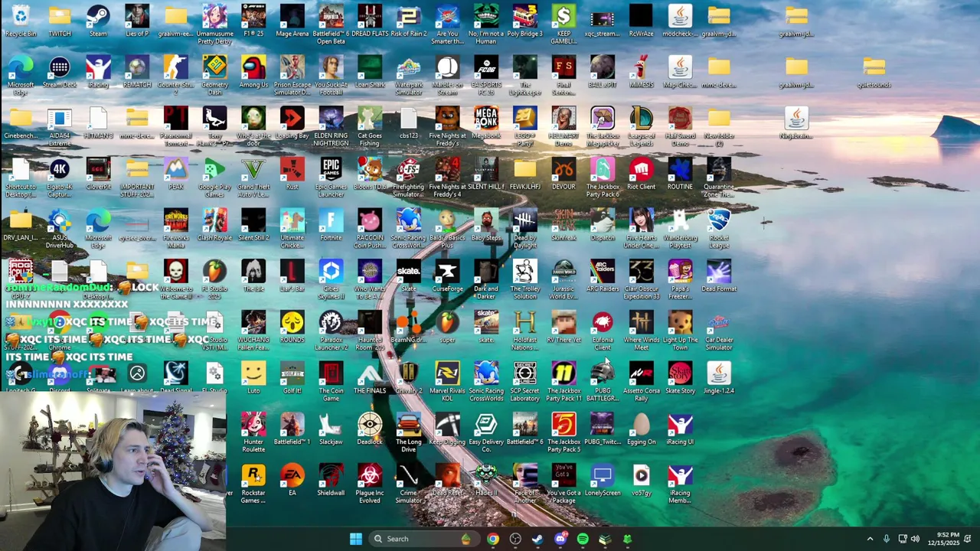The width and height of the screenshot is (980, 551).
Task: Expand the hidden system tray icons
Action: [870, 539]
